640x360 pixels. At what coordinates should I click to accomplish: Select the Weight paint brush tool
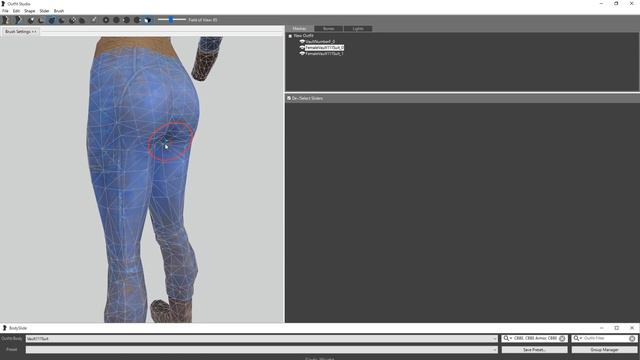(x=82, y=20)
